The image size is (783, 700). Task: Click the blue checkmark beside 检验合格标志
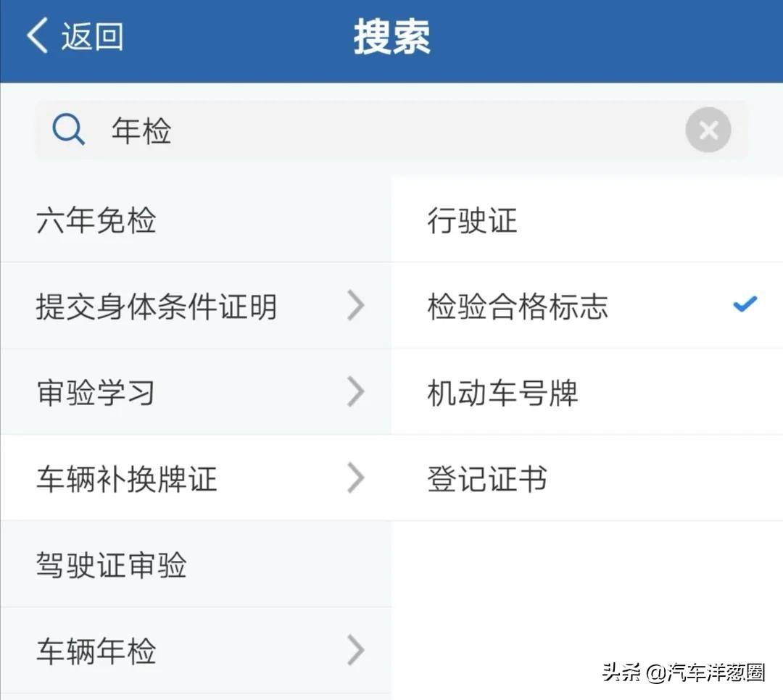[745, 304]
